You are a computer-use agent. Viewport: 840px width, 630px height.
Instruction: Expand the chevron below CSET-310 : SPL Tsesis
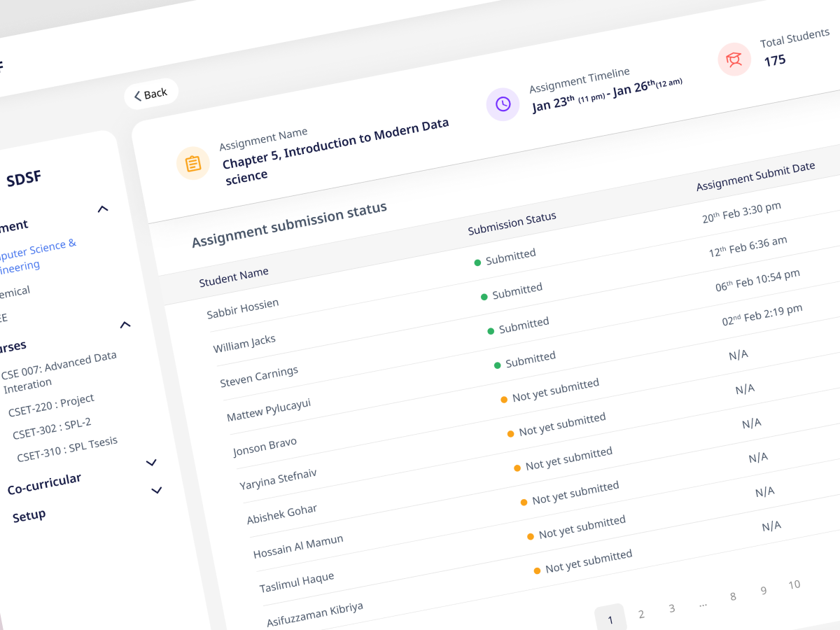[151, 463]
